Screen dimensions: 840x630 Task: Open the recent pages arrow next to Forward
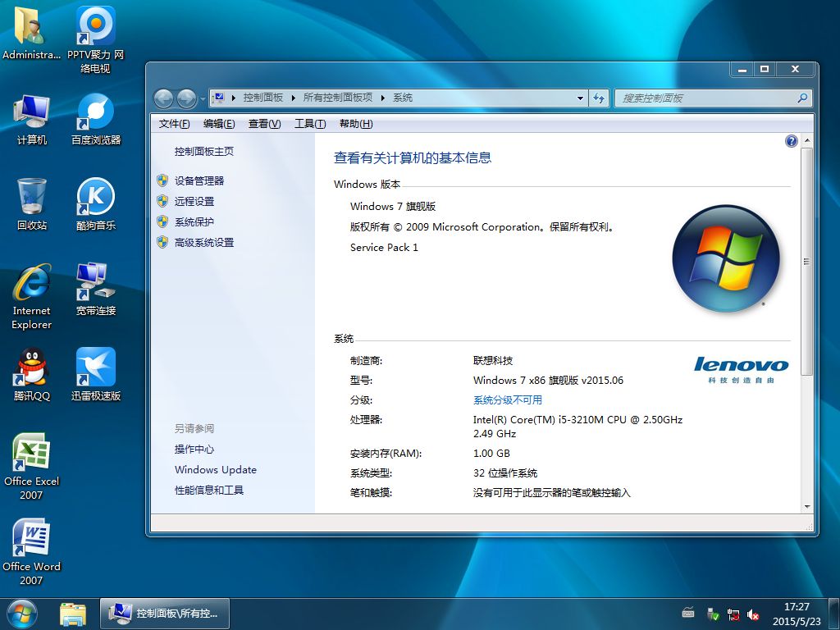[203, 98]
